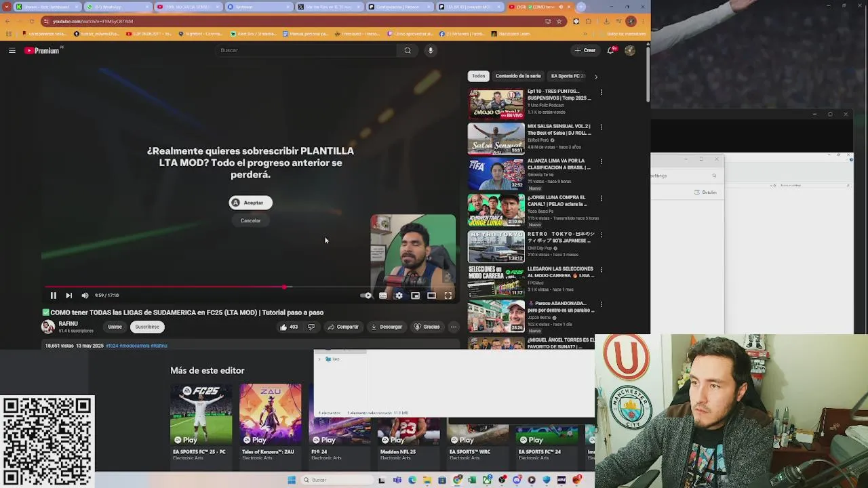Skip to next video in player

pos(68,296)
